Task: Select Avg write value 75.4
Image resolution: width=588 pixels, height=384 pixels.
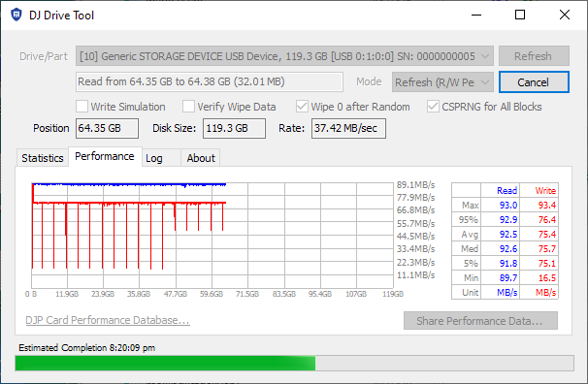Action: click(x=546, y=234)
